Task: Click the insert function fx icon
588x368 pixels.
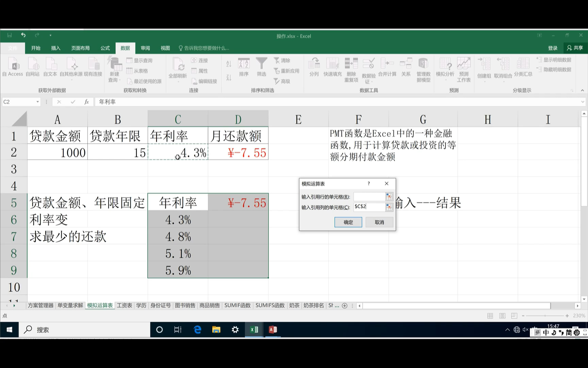Action: pyautogui.click(x=87, y=102)
